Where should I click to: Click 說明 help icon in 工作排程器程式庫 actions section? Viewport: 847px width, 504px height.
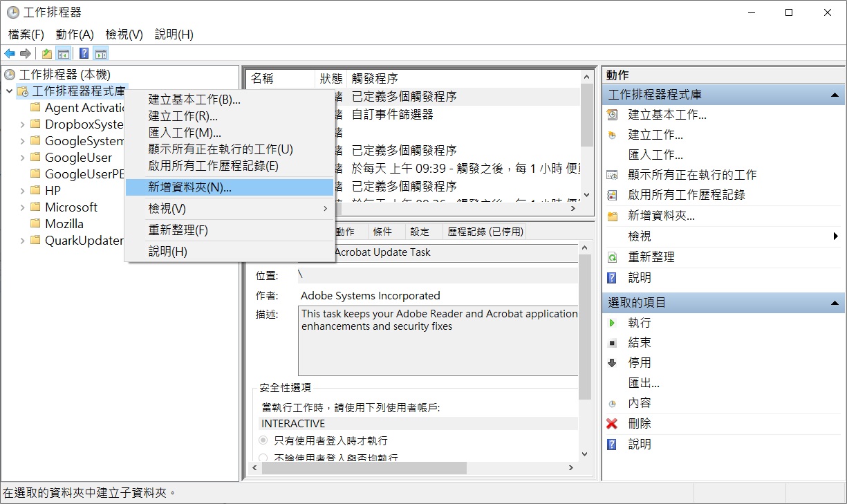[612, 278]
